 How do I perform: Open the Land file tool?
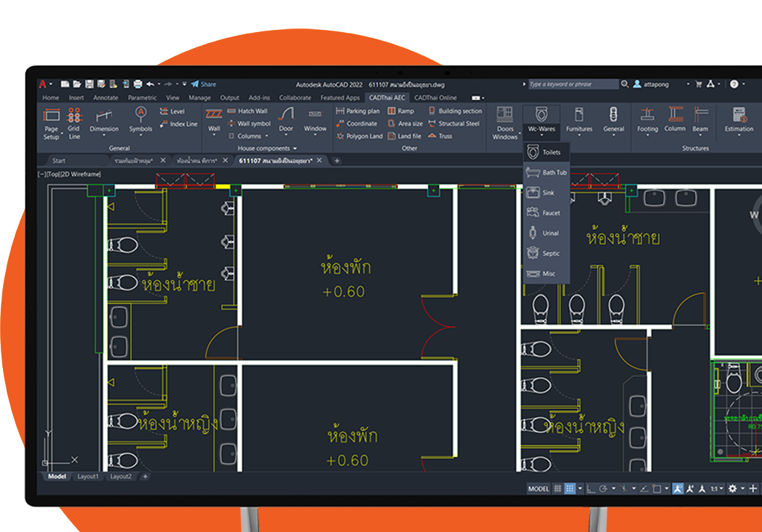click(405, 136)
